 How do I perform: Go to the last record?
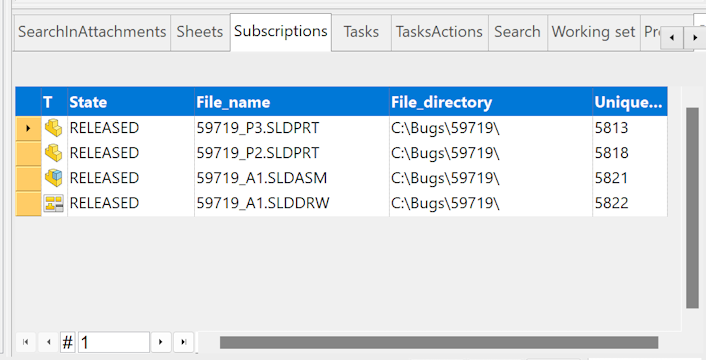pyautogui.click(x=183, y=342)
